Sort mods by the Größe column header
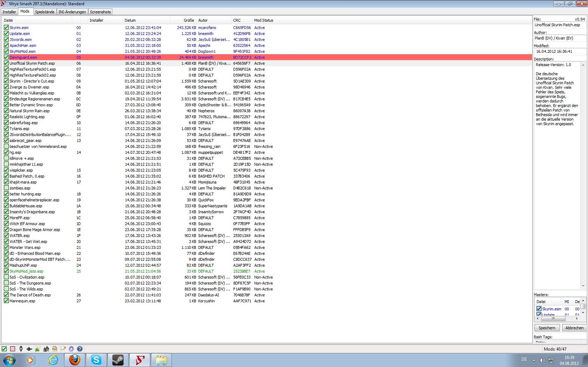The height and width of the screenshot is (367, 588). tap(188, 20)
